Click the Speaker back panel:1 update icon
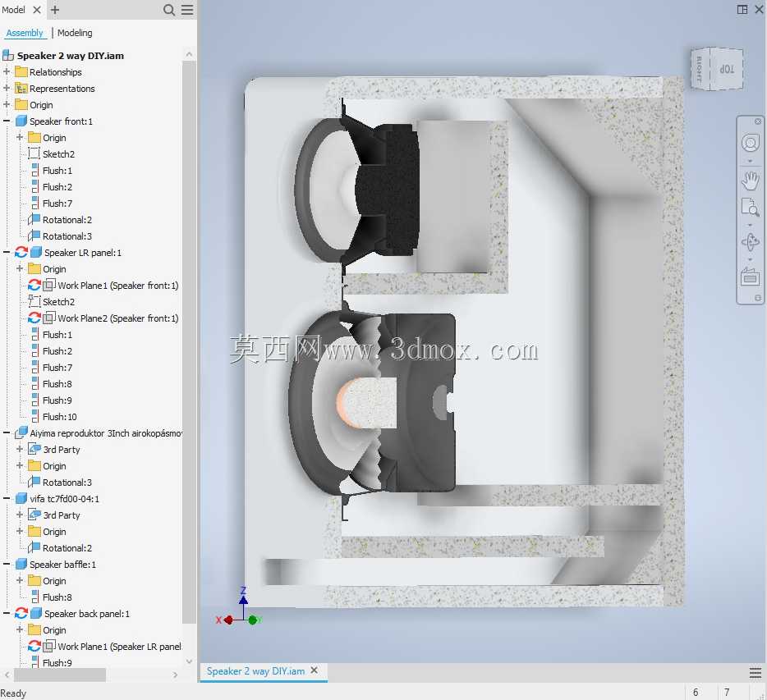The width and height of the screenshot is (767, 700). point(21,613)
